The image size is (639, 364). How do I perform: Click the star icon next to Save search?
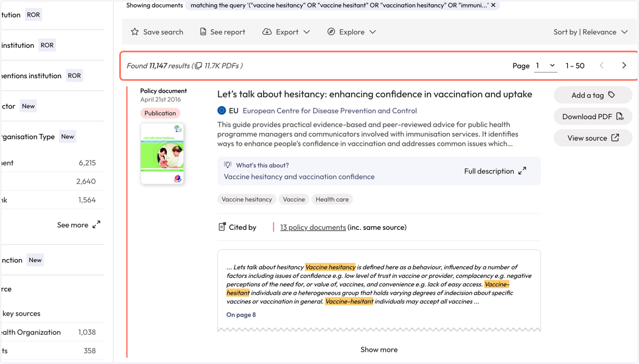135,32
